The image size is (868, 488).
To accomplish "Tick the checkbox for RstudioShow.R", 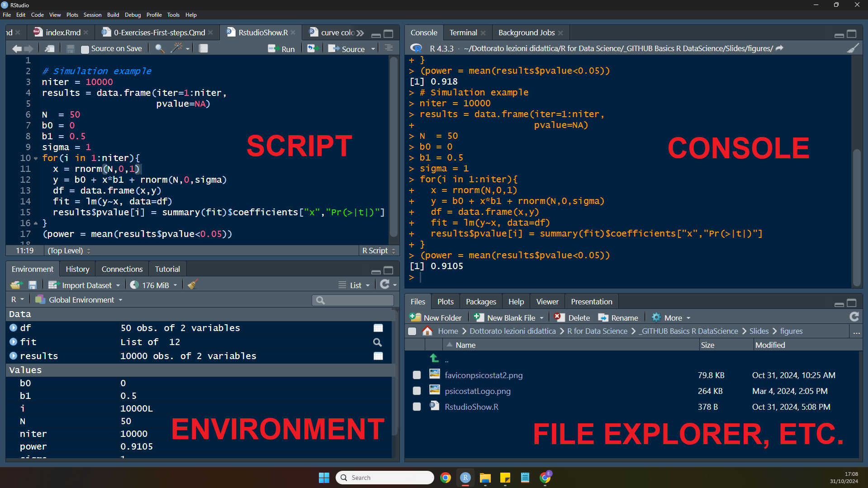I will pos(417,407).
